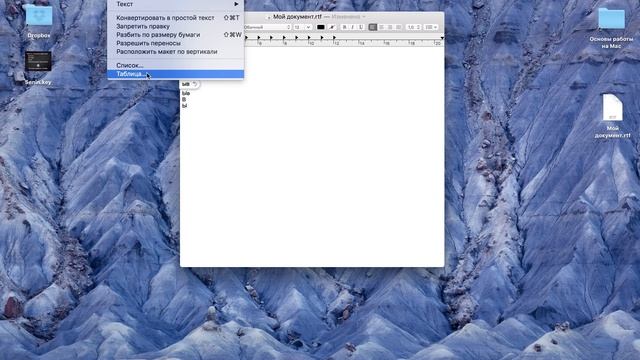This screenshot has width=640, height=360.
Task: Align text right button
Action: click(390, 27)
